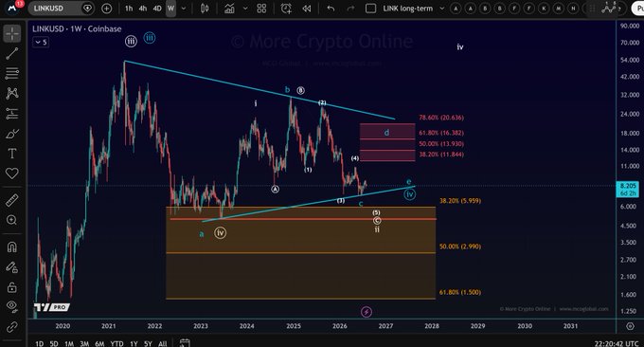Redo the chart action
This screenshot has width=644, height=347.
[350, 9]
